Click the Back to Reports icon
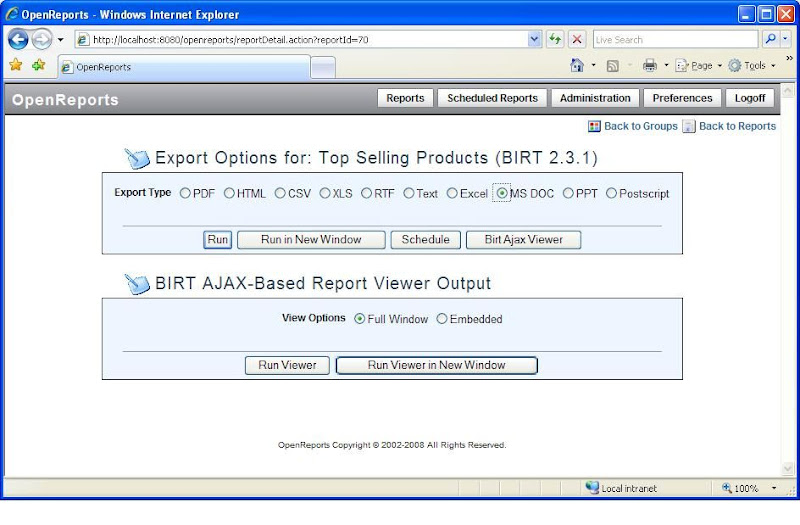Screen dimensions: 800x525 click(x=689, y=126)
